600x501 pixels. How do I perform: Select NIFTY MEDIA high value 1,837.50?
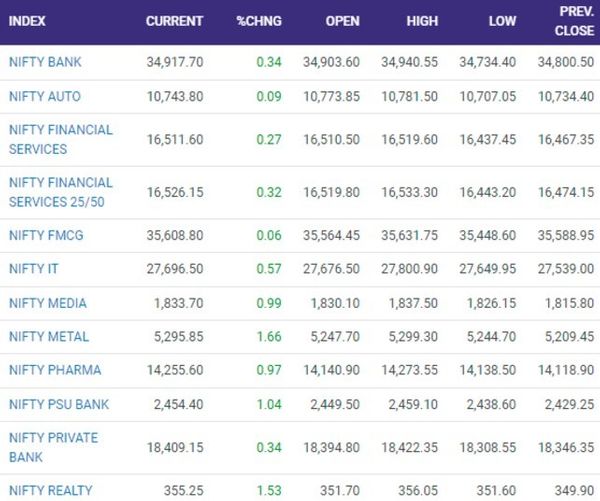point(413,303)
